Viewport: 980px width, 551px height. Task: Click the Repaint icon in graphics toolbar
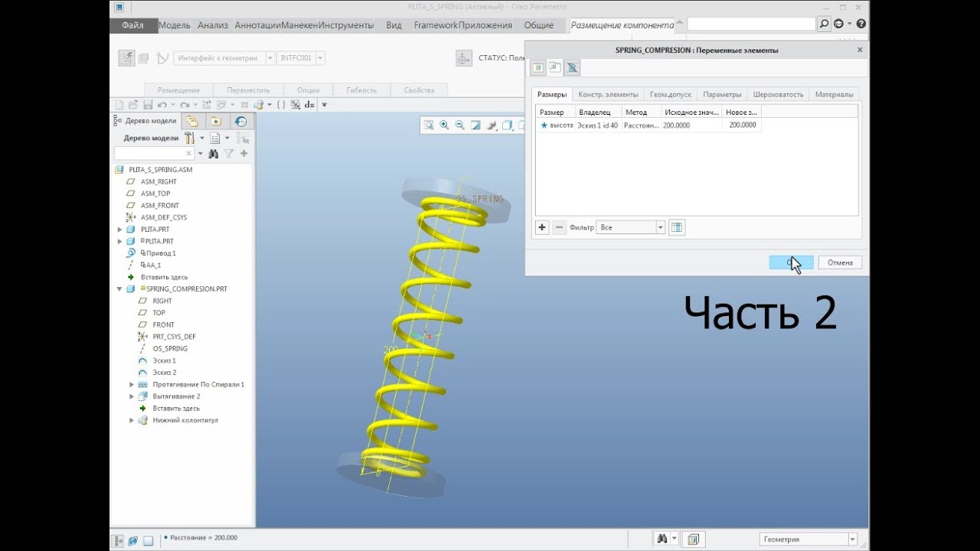[x=475, y=126]
